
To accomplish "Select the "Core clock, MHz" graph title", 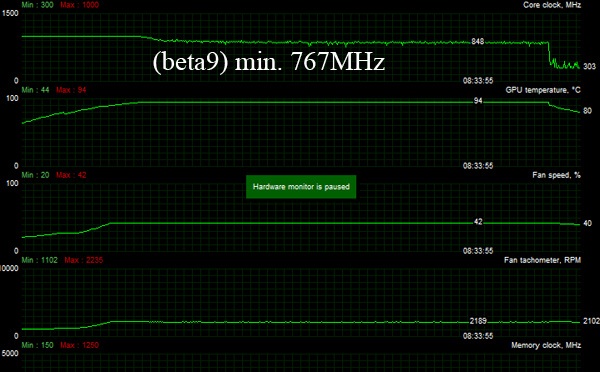I will (x=552, y=5).
